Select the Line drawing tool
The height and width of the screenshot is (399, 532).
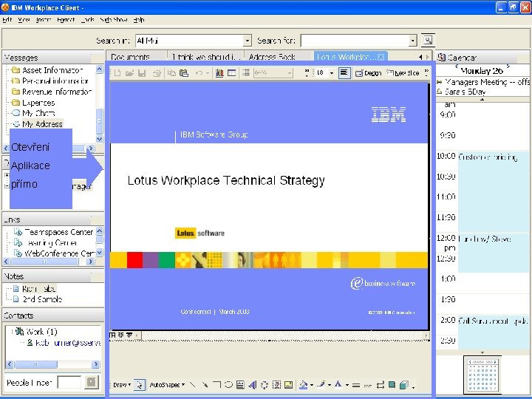(x=193, y=384)
